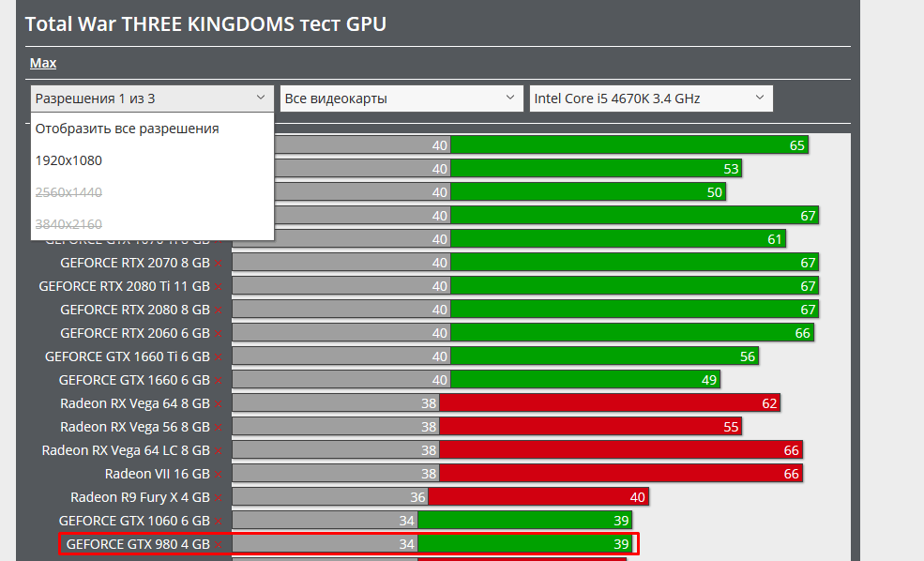Open the Max settings link

click(x=43, y=63)
